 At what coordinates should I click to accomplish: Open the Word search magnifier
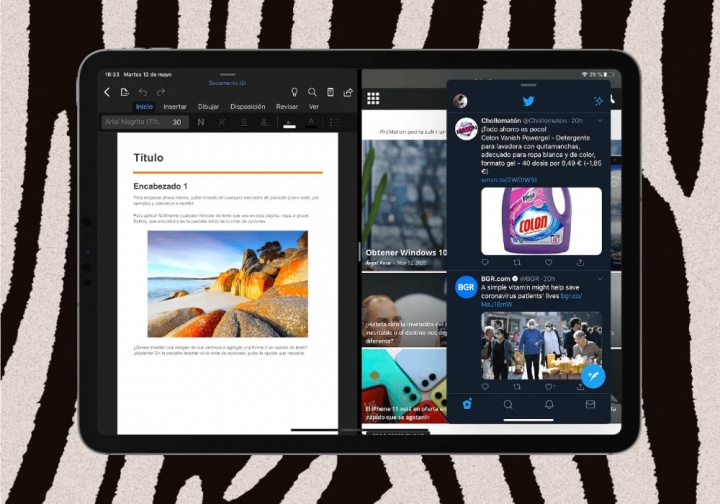tap(312, 92)
